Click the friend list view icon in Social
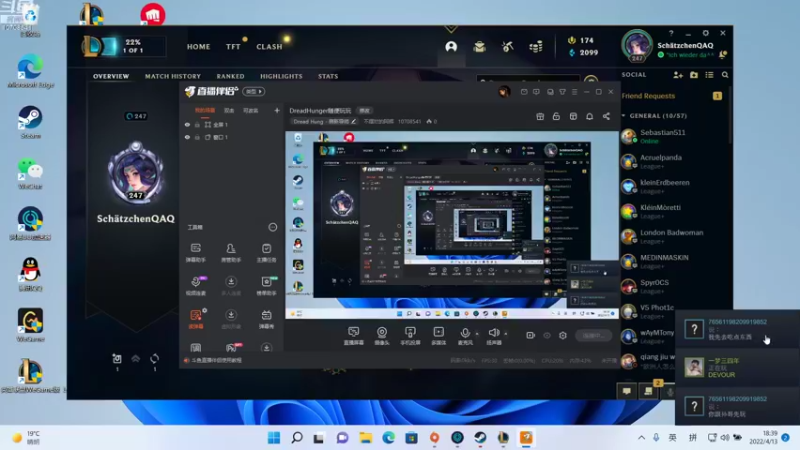 pos(709,75)
